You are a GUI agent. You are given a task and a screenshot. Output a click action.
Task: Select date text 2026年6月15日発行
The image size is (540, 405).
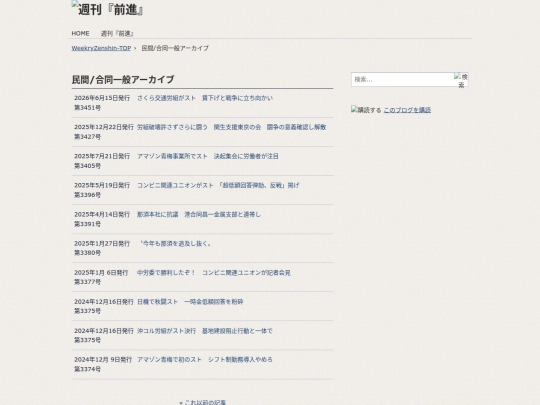102,98
